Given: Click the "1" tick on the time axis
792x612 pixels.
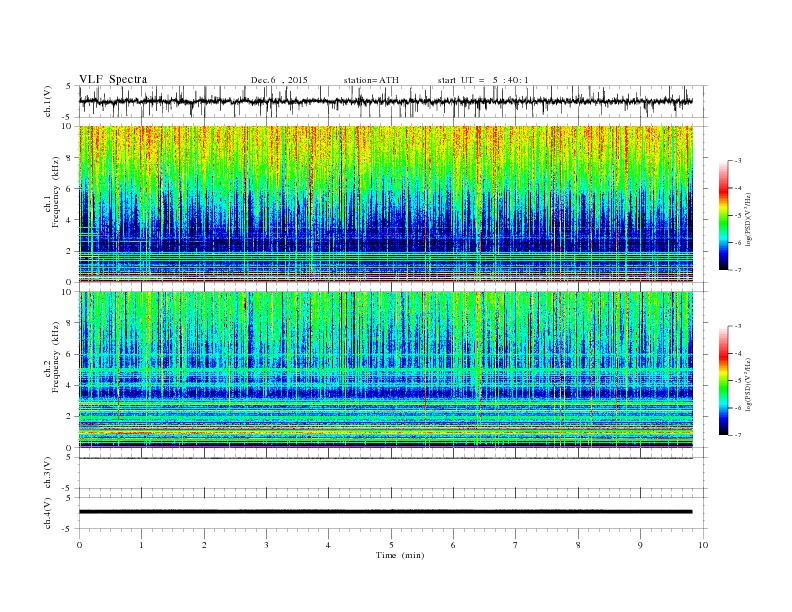Looking at the screenshot, I should 141,545.
